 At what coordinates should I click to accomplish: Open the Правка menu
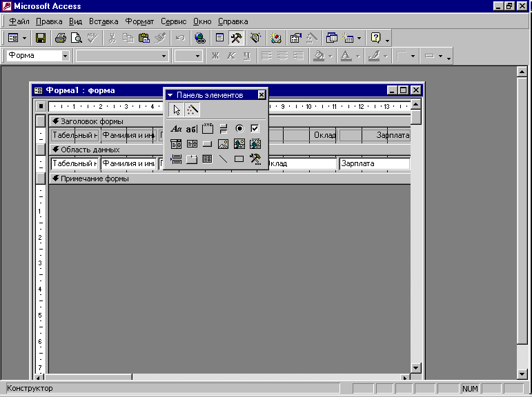tap(49, 21)
